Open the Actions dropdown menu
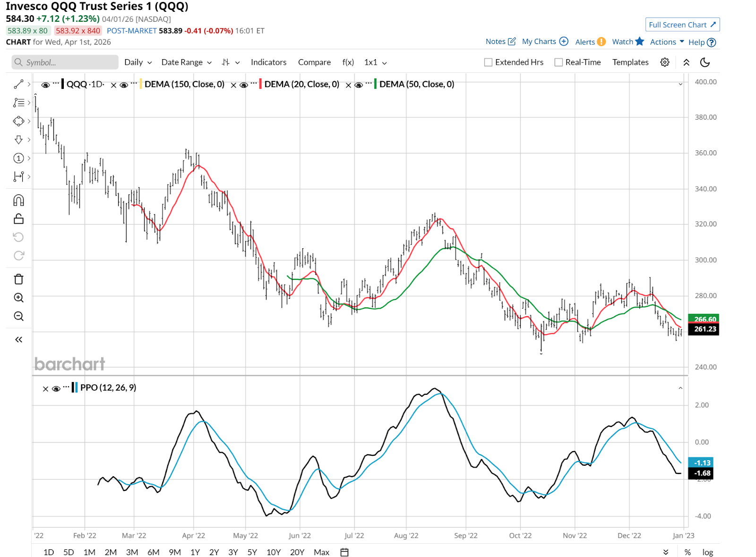 click(x=667, y=42)
